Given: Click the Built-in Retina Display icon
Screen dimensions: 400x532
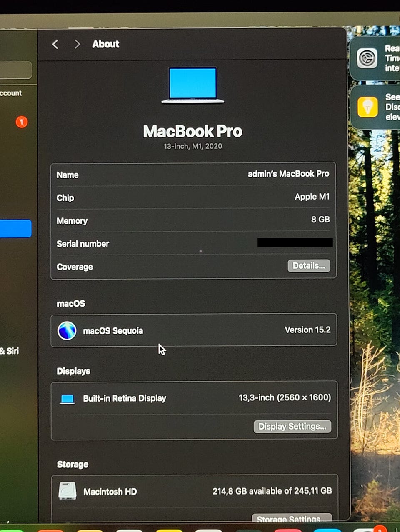Looking at the screenshot, I should click(67, 399).
